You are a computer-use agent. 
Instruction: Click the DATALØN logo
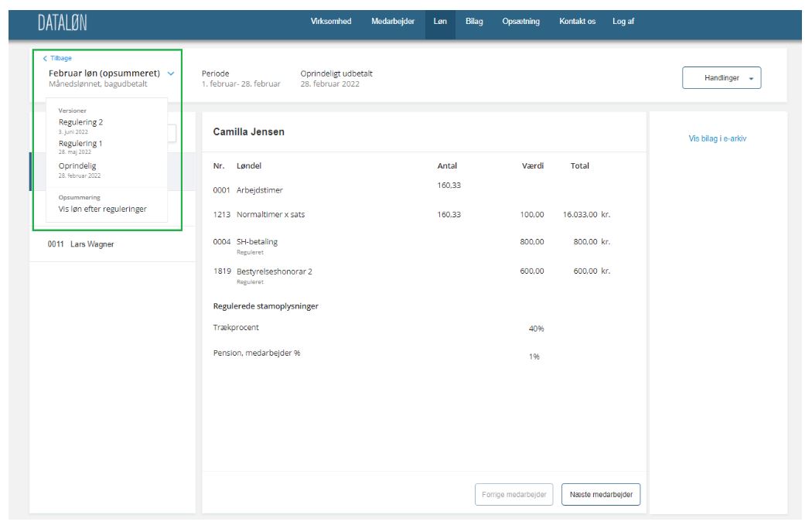(x=62, y=23)
